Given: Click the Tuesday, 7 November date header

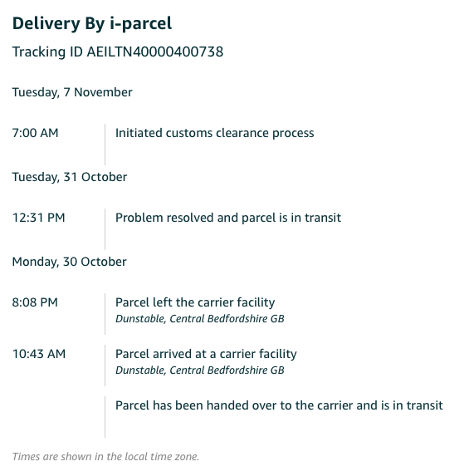Looking at the screenshot, I should [x=72, y=92].
